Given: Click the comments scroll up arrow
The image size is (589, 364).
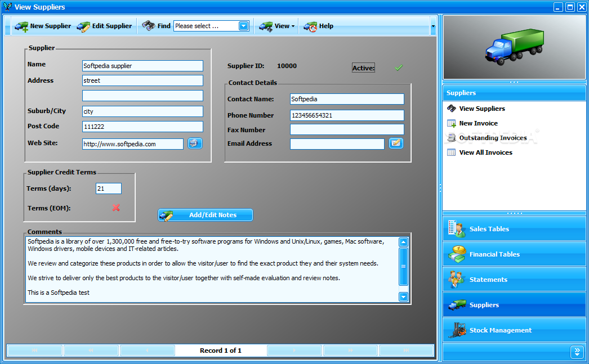Looking at the screenshot, I should [403, 242].
